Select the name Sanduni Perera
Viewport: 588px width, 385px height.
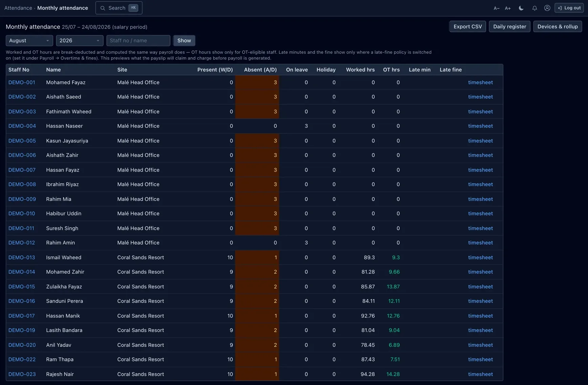(x=65, y=301)
